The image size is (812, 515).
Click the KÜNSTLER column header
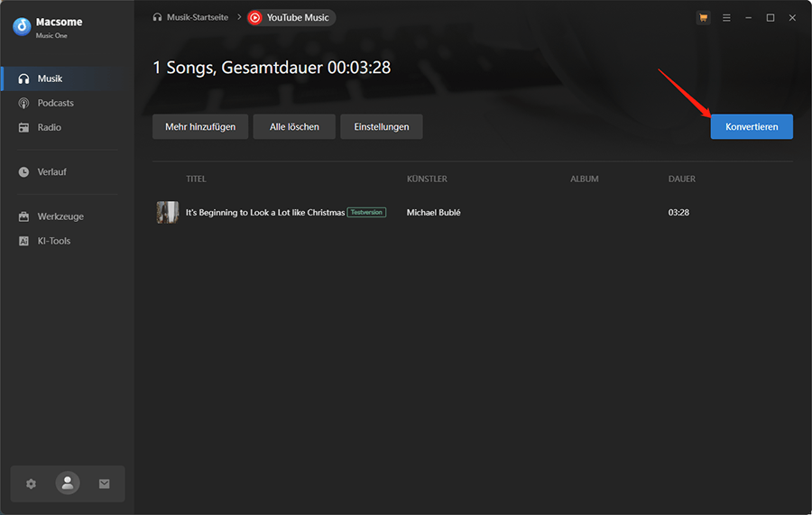coord(427,179)
